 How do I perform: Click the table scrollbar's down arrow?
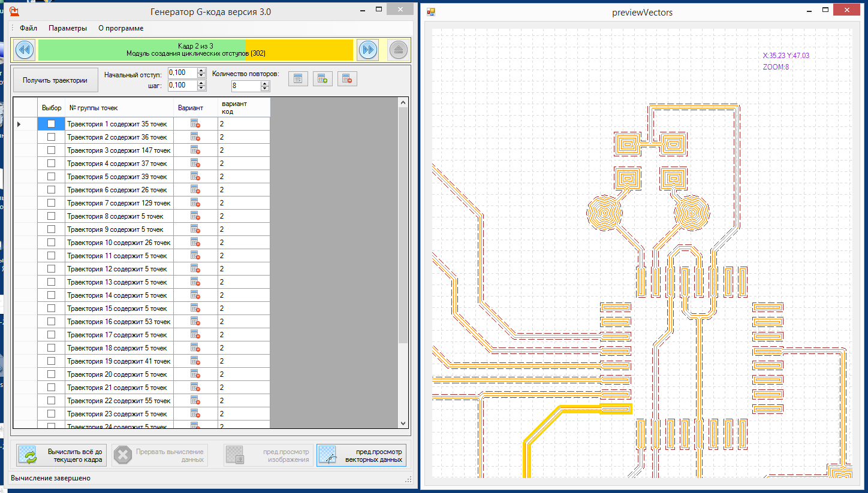click(x=403, y=423)
